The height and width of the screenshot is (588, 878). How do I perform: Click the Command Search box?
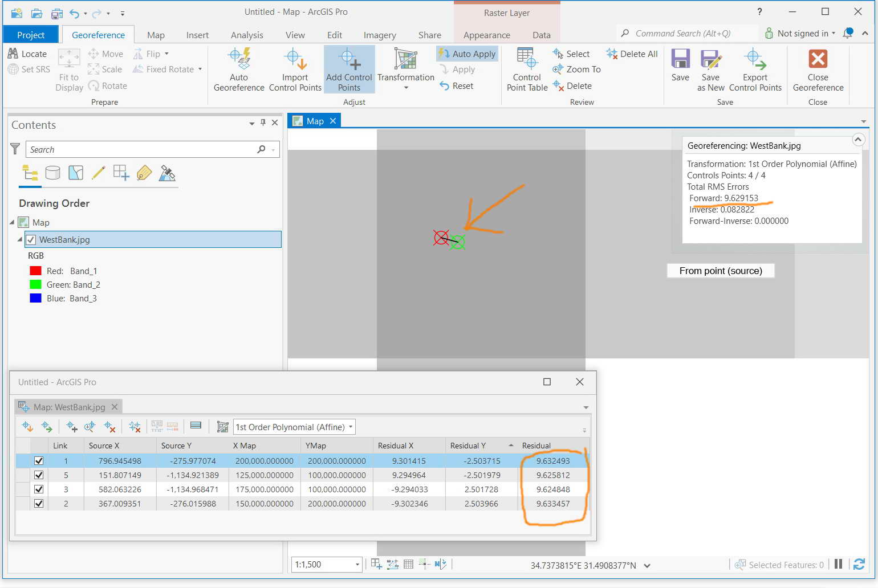[x=687, y=33]
